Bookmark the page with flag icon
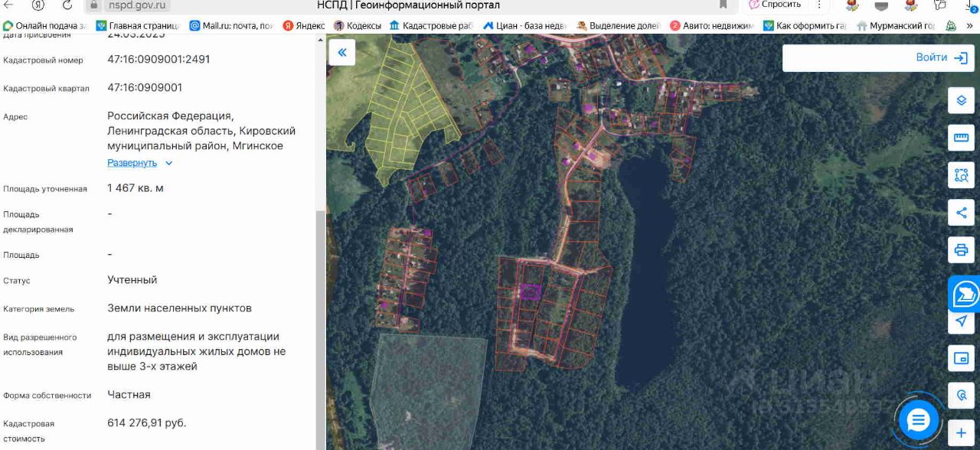Screen dimensions: 980x450 coord(723,5)
